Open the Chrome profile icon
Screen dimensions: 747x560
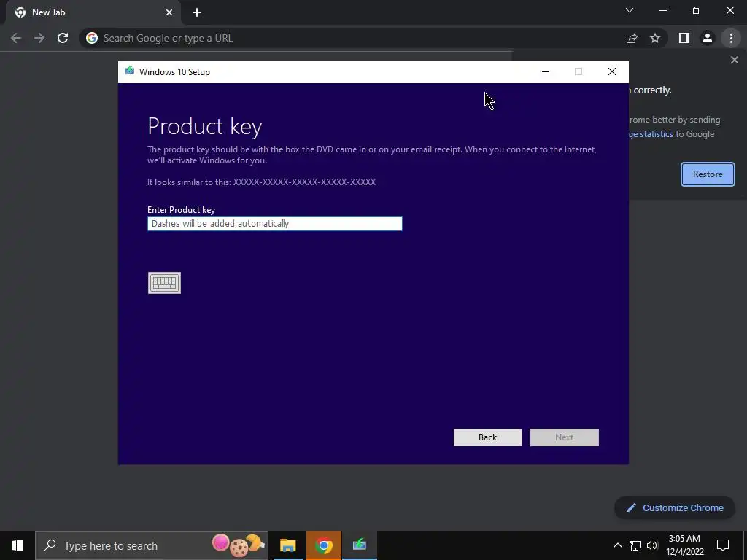pyautogui.click(x=708, y=38)
